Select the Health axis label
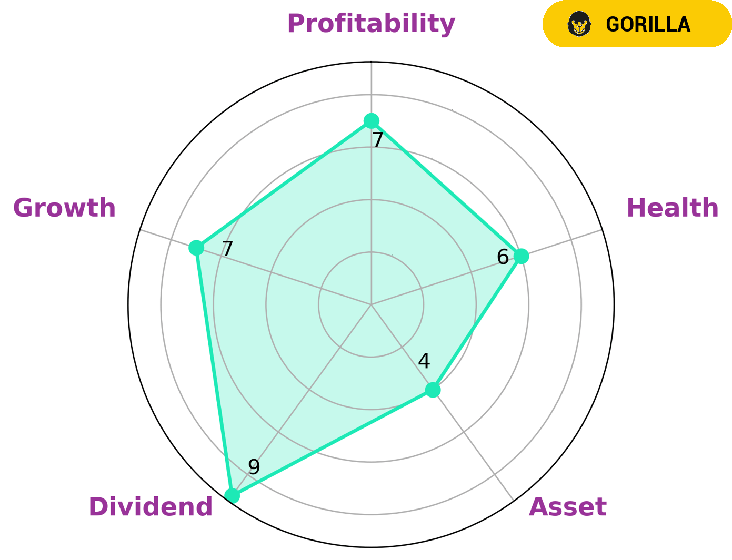The width and height of the screenshot is (732, 560). tap(672, 208)
